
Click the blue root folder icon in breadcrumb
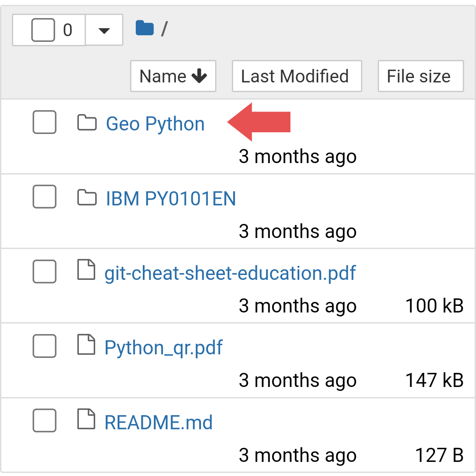point(145,27)
